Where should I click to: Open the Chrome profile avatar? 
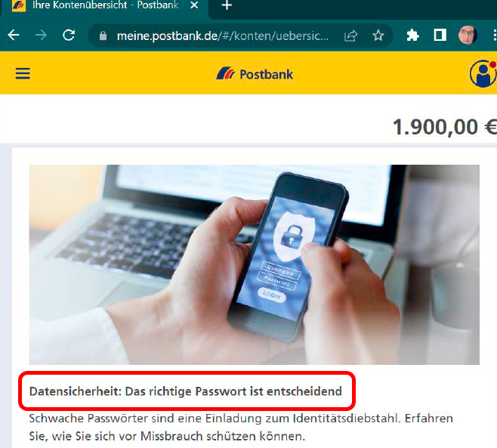click(x=468, y=35)
